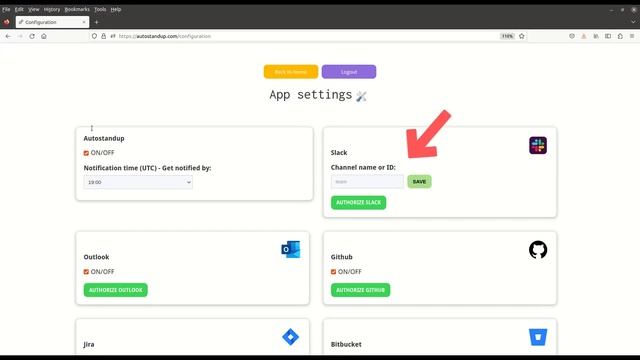This screenshot has width=640, height=360.
Task: Toggle the Outlook ON/OFF checkbox
Action: click(x=86, y=272)
